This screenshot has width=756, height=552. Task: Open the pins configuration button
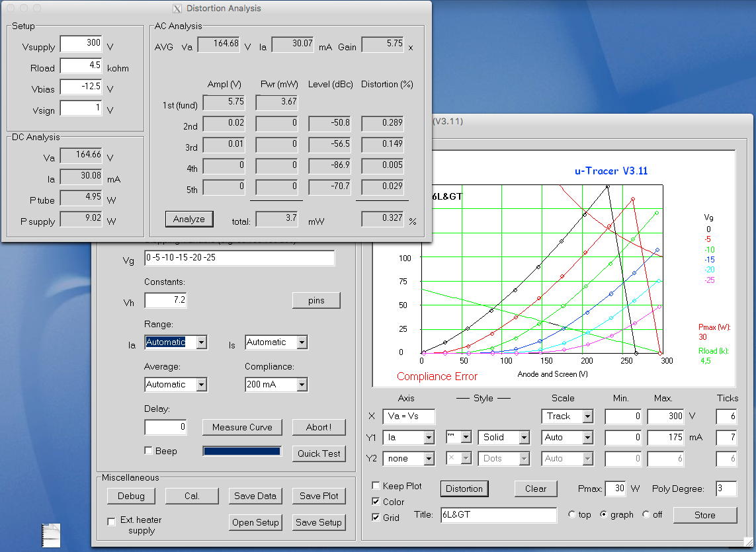(316, 300)
